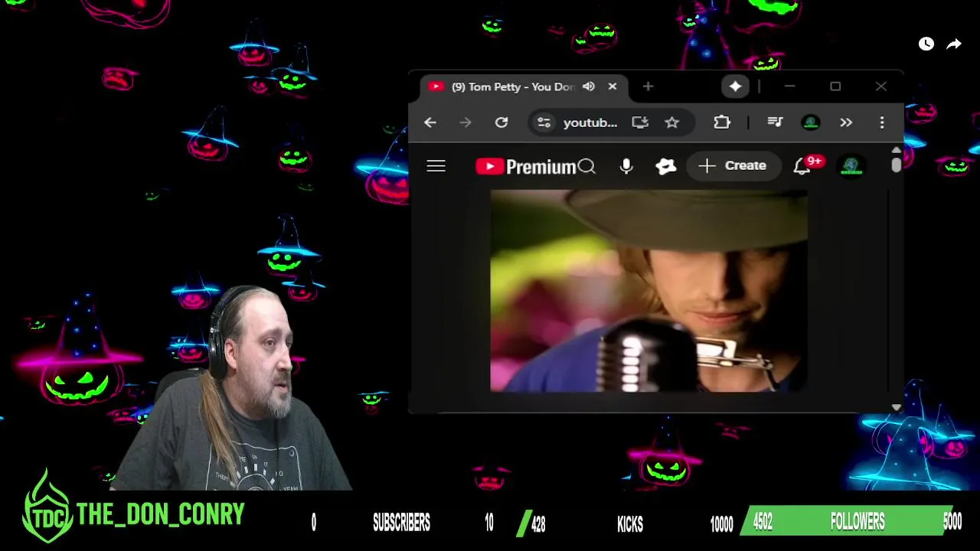Maximize the browser window
The image size is (980, 551).
(835, 86)
